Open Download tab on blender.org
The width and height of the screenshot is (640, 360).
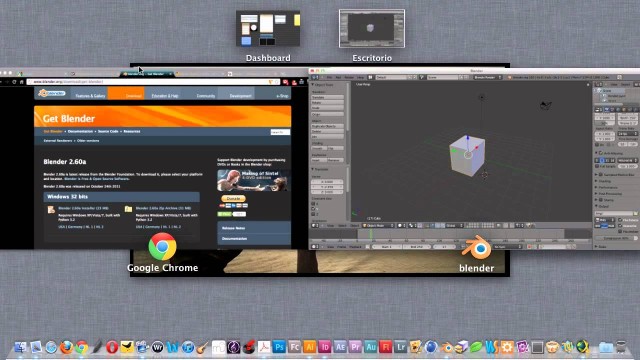(x=126, y=93)
